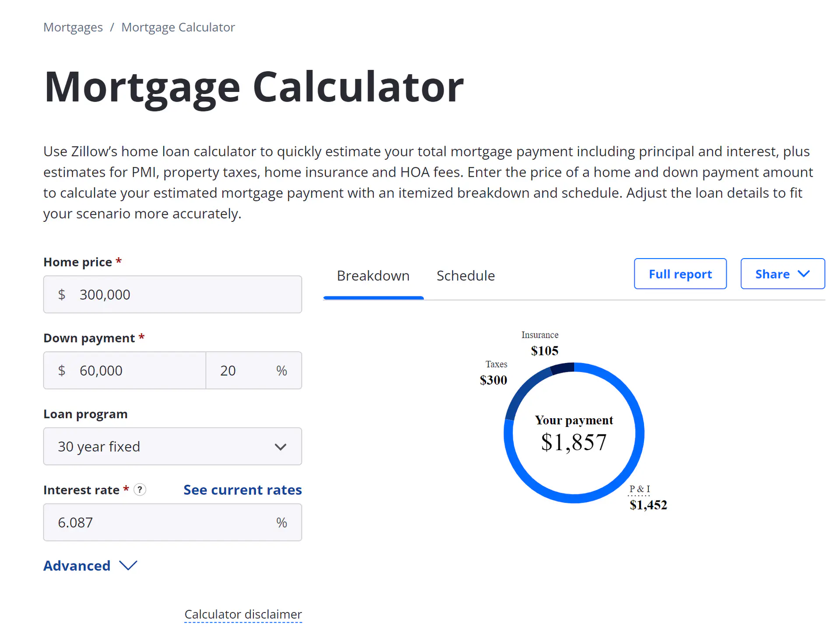
Task: Click the dark navy Insurance segment of donut
Action: pyautogui.click(x=563, y=368)
